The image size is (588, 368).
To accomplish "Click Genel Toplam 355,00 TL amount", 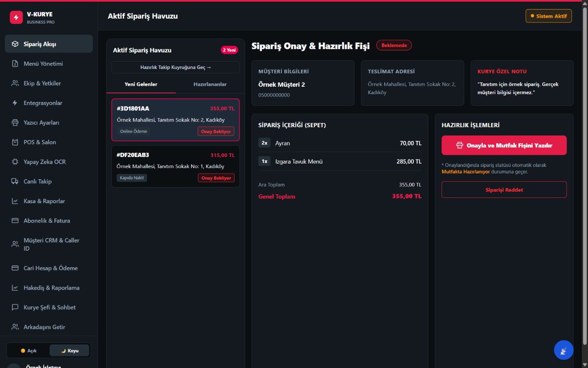I will pyautogui.click(x=407, y=196).
